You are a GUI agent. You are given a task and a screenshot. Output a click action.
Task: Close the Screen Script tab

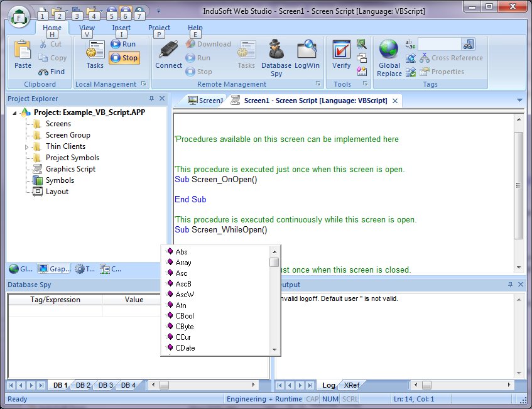click(395, 101)
